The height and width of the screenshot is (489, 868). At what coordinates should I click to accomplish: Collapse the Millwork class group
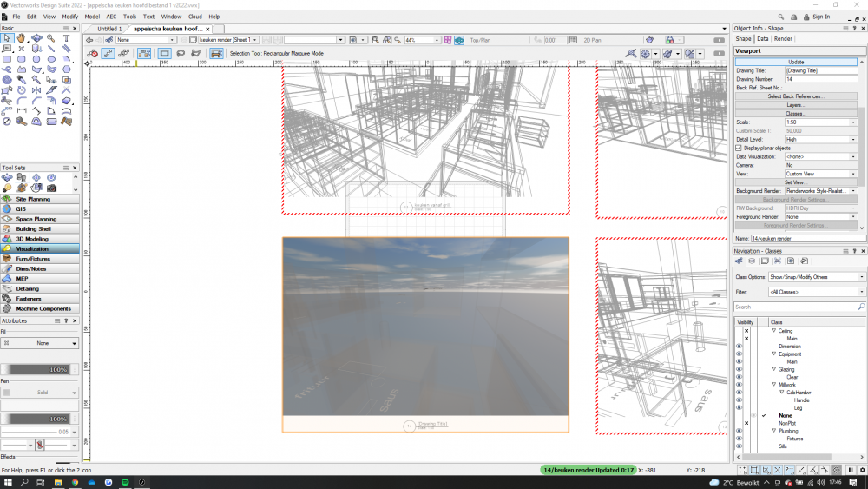(x=773, y=385)
